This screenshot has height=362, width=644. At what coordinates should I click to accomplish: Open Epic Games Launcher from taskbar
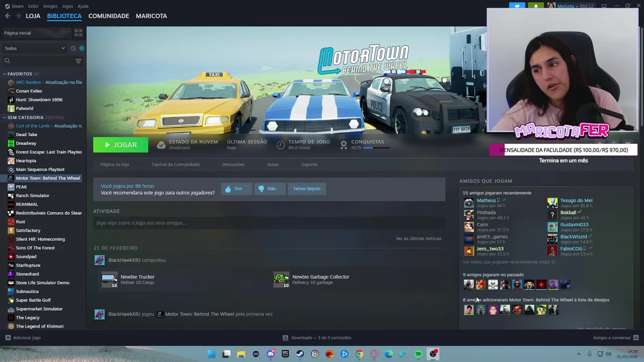tap(285, 354)
